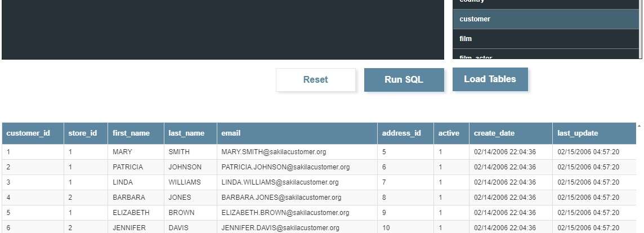Image resolution: width=644 pixels, height=233 pixels.
Task: Click the active column header
Action: point(449,133)
